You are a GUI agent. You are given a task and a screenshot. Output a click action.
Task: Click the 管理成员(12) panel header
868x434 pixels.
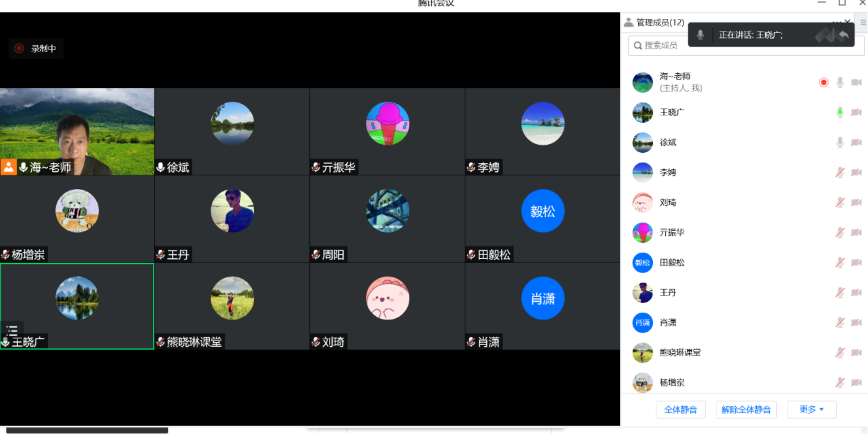pos(659,22)
